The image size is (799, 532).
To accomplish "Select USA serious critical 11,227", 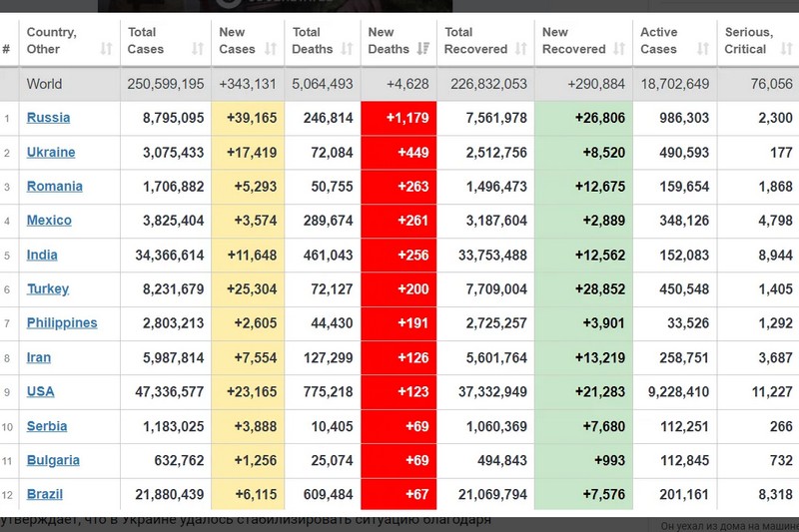I will click(x=772, y=392).
